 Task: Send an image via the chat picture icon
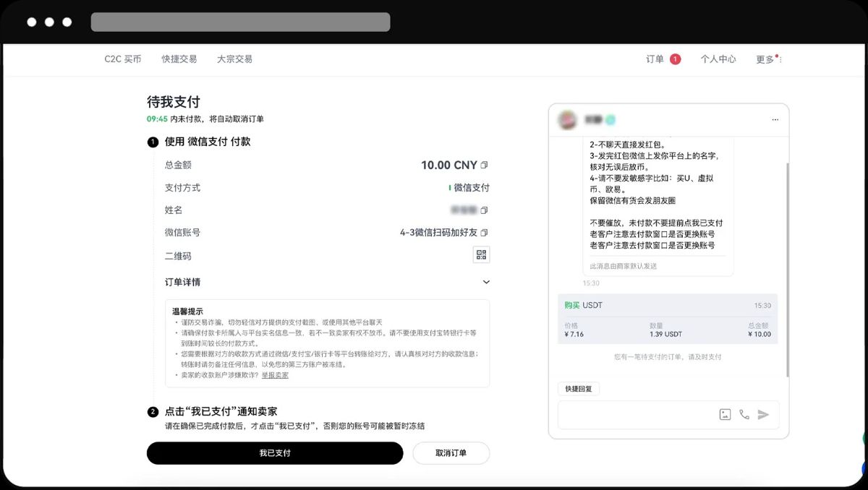coord(725,414)
